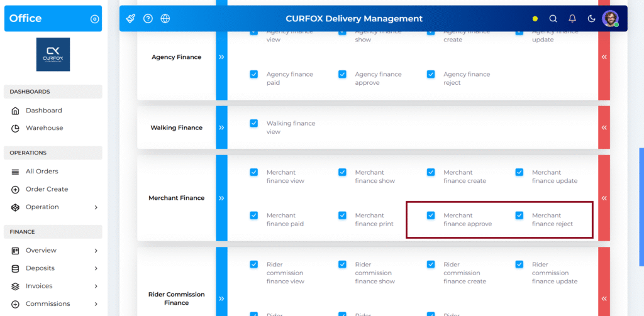Open Dashboard from the sidebar

pyautogui.click(x=43, y=111)
